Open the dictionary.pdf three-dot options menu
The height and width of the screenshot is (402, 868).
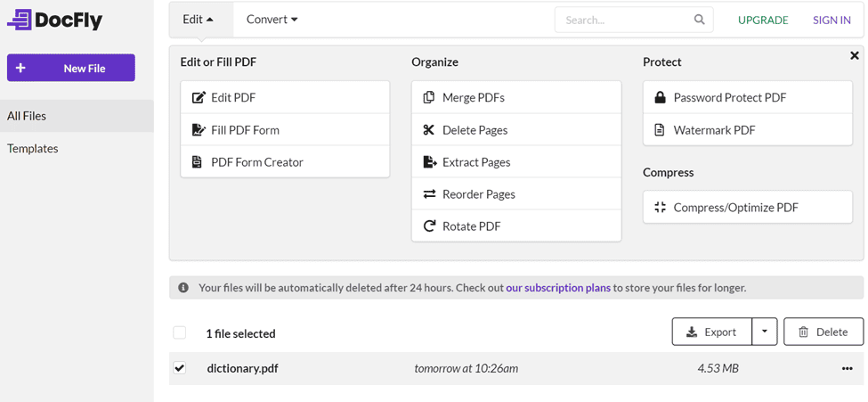847,369
